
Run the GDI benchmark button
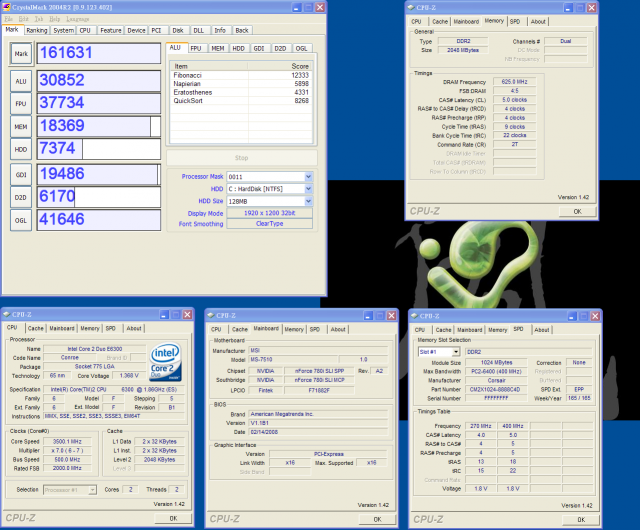[21, 175]
